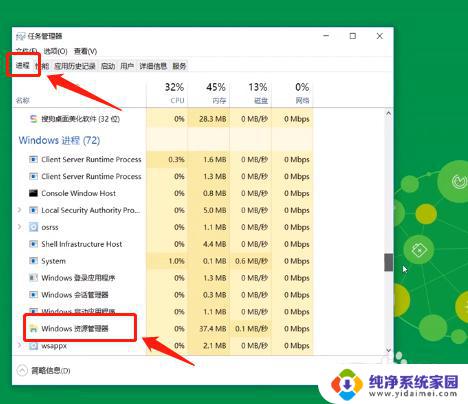Click the scrollbar up arrow

click(x=388, y=113)
